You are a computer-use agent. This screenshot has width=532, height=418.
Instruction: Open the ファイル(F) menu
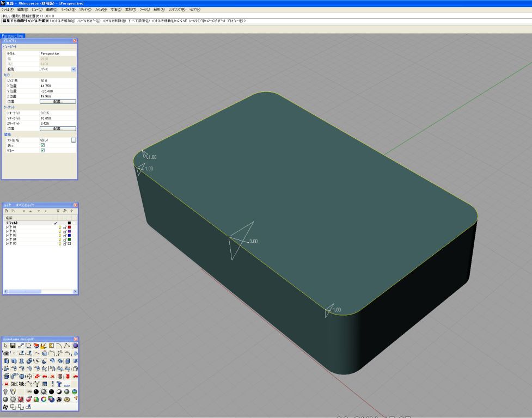pos(8,10)
